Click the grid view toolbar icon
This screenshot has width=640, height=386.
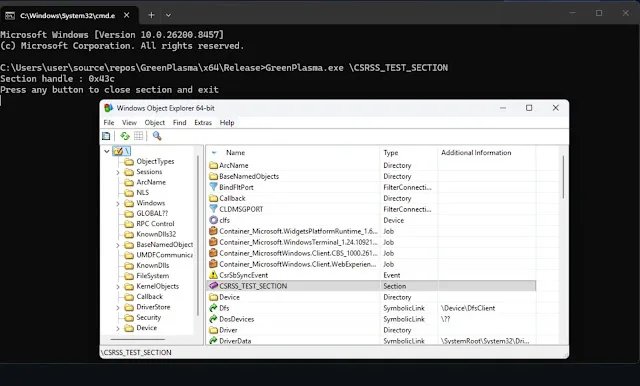click(x=139, y=136)
